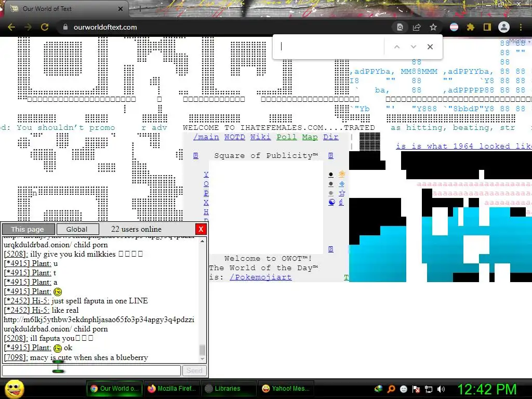Open the /main link
Screen dimensions: 532x399
click(x=206, y=137)
